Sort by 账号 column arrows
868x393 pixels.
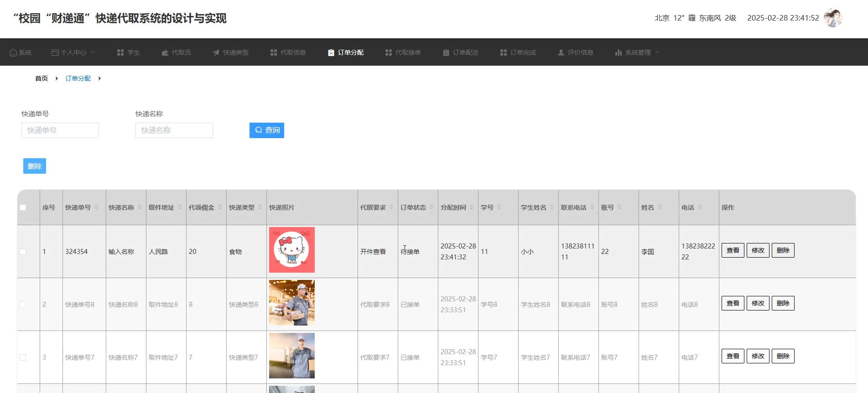pyautogui.click(x=619, y=207)
